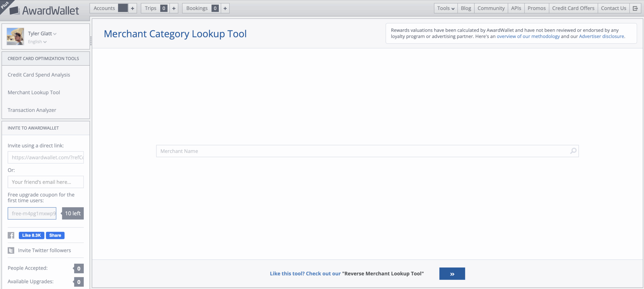Add a new trip with plus button

174,8
